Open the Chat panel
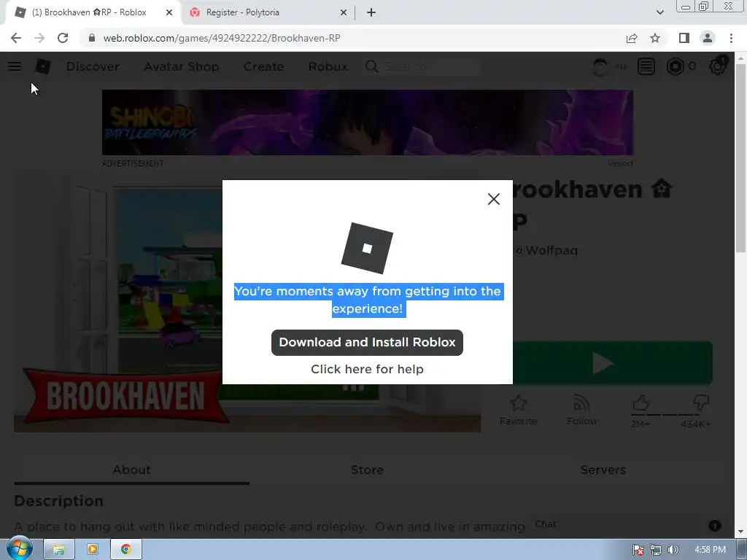This screenshot has width=747, height=560. point(545,524)
